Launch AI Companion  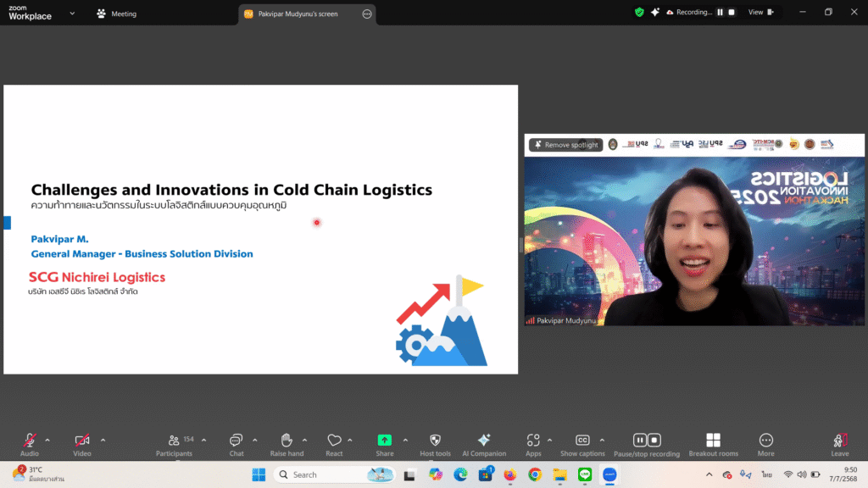click(x=484, y=444)
